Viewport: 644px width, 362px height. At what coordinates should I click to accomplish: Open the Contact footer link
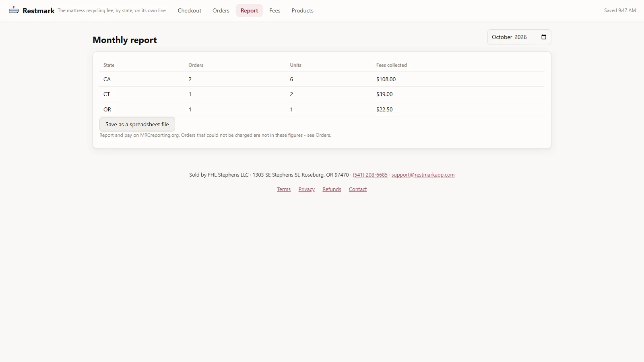pos(358,189)
